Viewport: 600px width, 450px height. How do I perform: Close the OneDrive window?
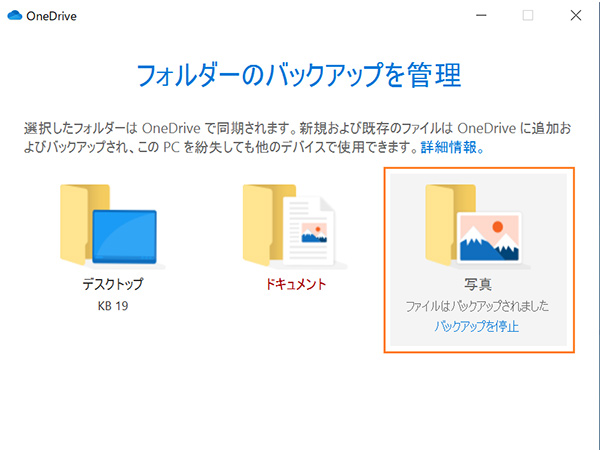coord(576,15)
